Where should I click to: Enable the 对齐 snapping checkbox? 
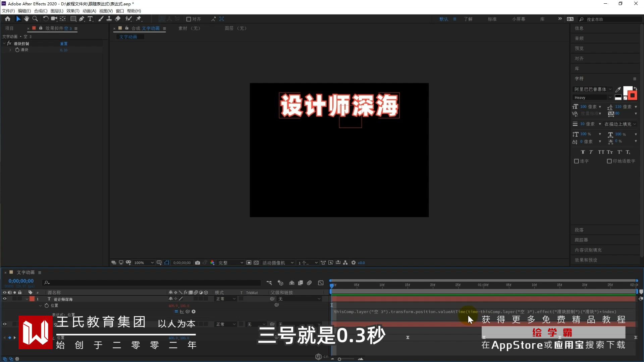tap(189, 19)
